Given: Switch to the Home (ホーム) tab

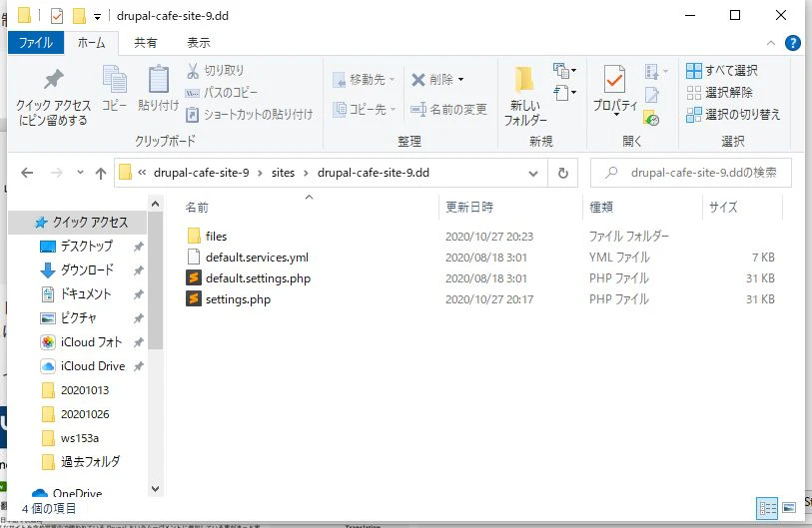Looking at the screenshot, I should [x=91, y=43].
